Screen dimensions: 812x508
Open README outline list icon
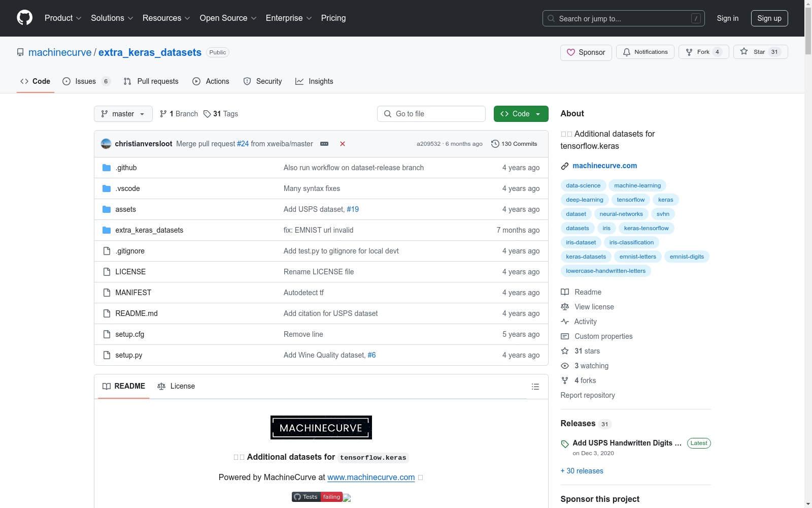click(x=535, y=387)
